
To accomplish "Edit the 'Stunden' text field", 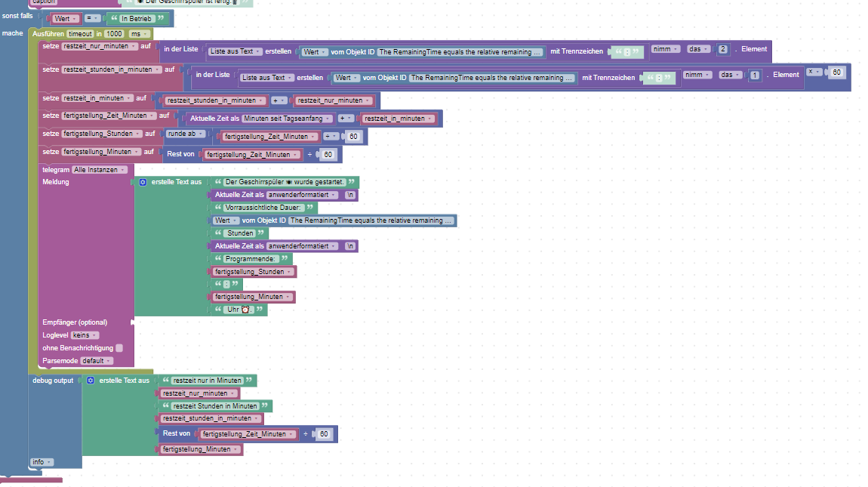I will (240, 233).
